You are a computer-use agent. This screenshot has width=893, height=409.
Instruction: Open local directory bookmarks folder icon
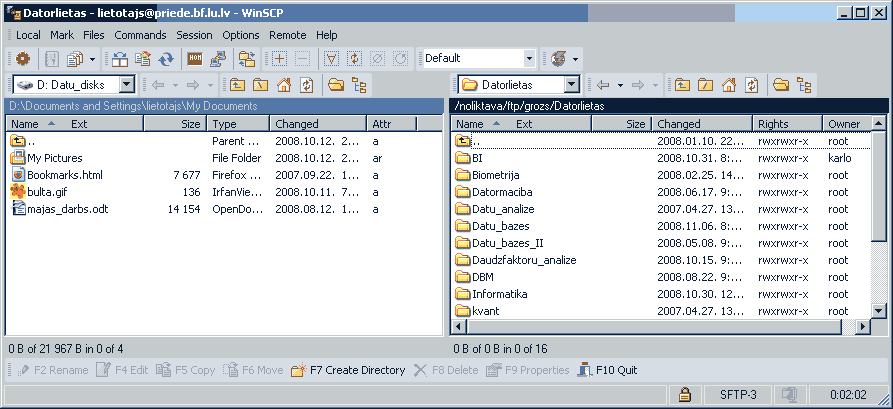[336, 85]
